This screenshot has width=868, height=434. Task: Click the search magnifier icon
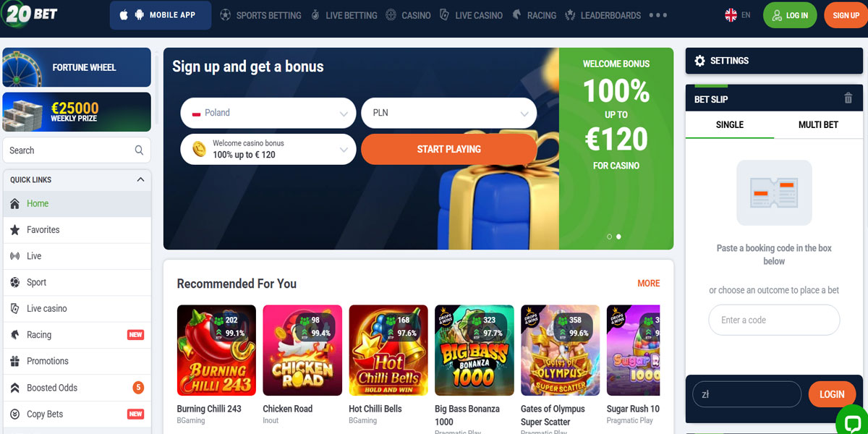click(139, 150)
